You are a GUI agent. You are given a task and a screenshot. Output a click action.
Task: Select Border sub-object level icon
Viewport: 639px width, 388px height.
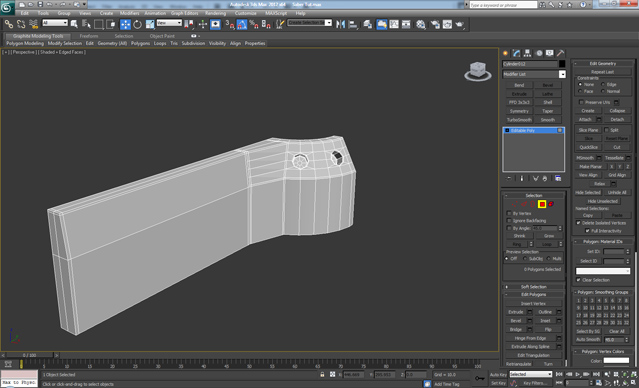click(x=533, y=204)
